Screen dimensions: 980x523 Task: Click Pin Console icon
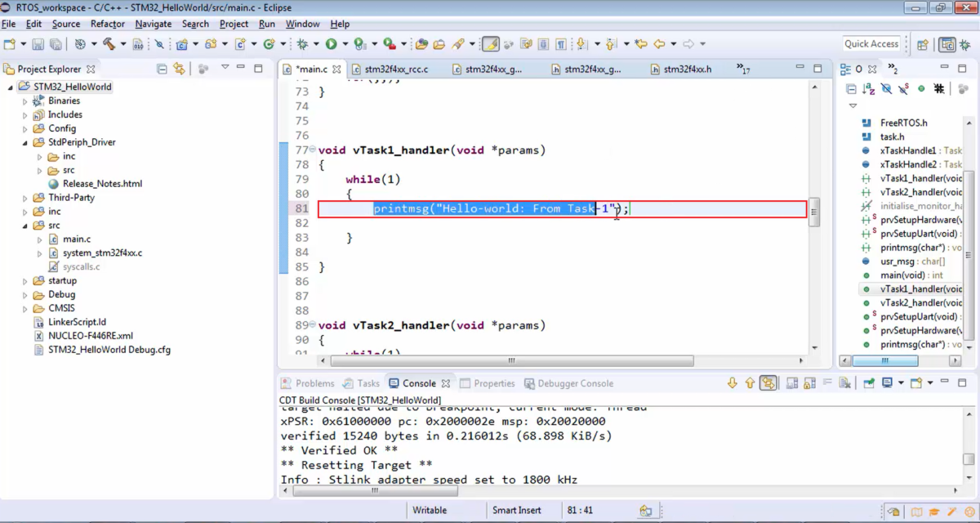pyautogui.click(x=869, y=382)
